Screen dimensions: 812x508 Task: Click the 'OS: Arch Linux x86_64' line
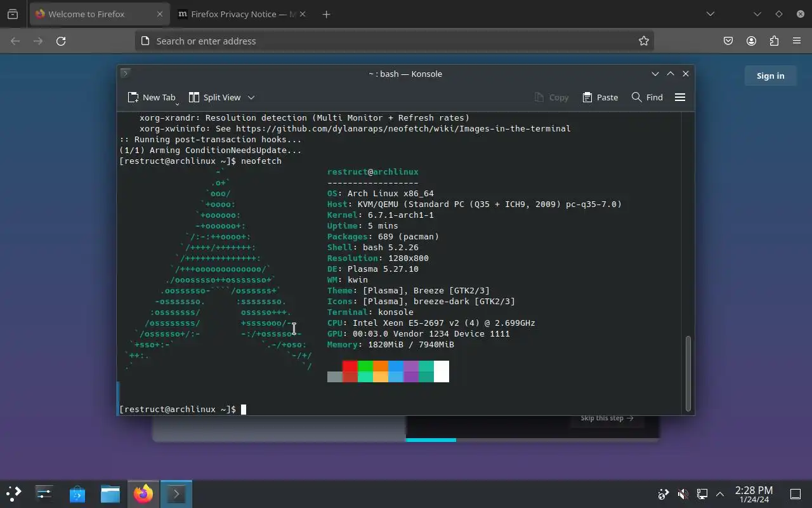pos(381,194)
